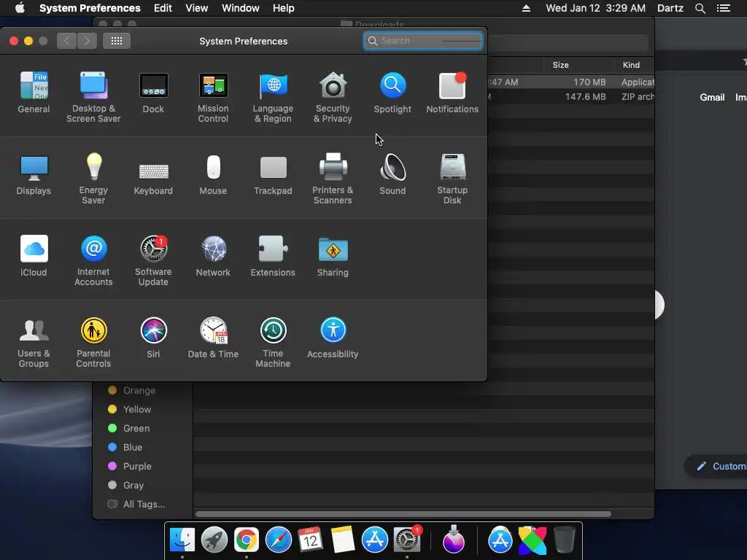Open the Network preferences pane
The width and height of the screenshot is (747, 560).
point(213,256)
